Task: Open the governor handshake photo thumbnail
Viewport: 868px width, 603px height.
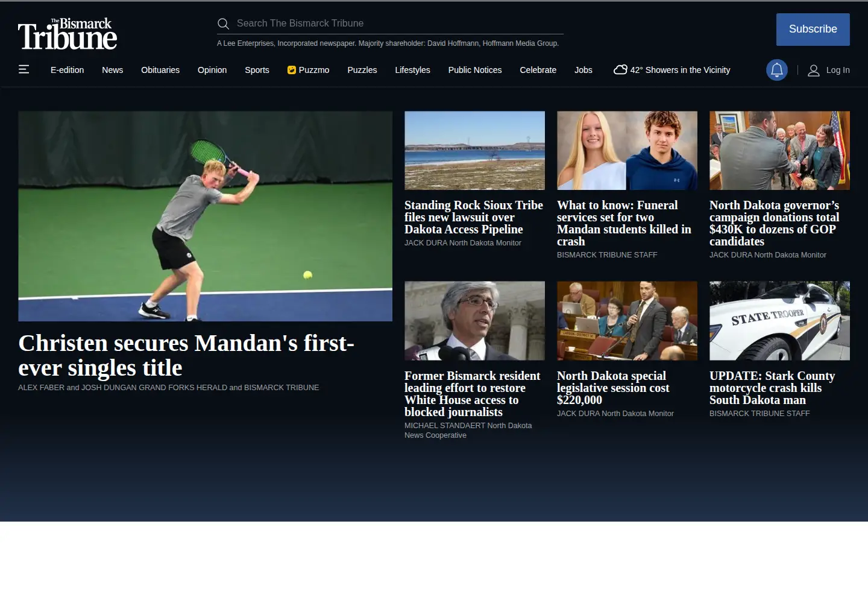Action: tap(779, 151)
